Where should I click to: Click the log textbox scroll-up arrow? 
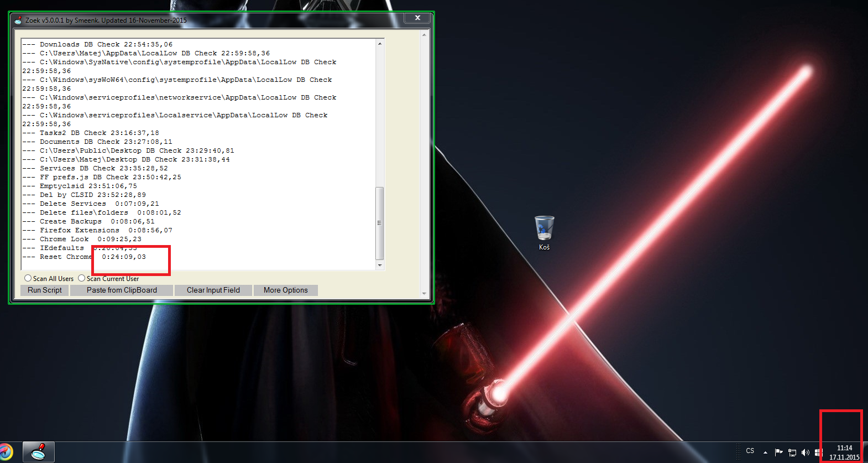(x=379, y=44)
